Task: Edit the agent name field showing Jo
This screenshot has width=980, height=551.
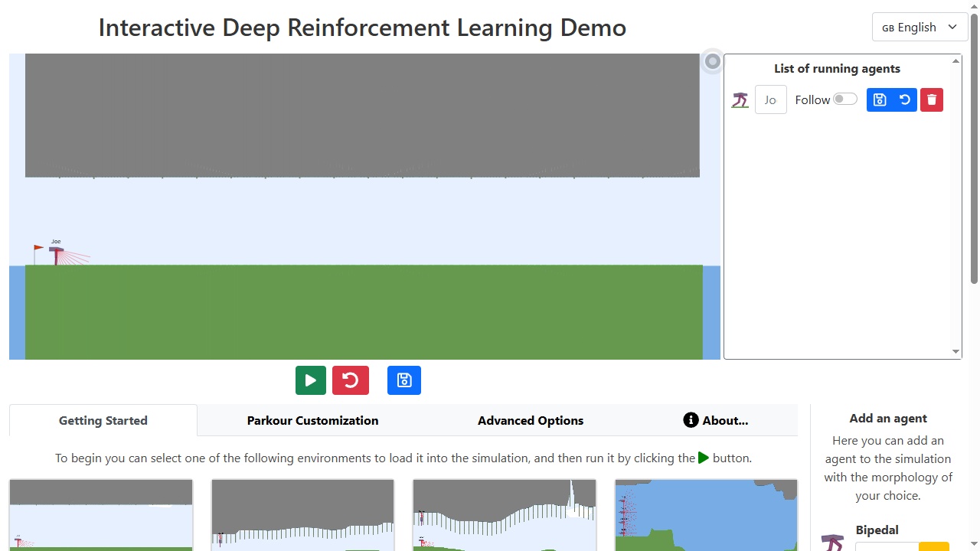Action: [771, 99]
